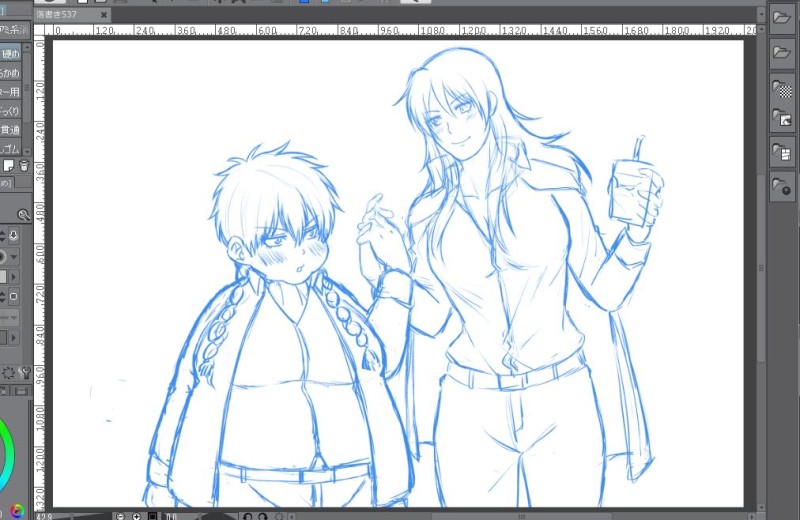Open the second material folder icon
Screen dimensions: 800x520
tap(782, 53)
